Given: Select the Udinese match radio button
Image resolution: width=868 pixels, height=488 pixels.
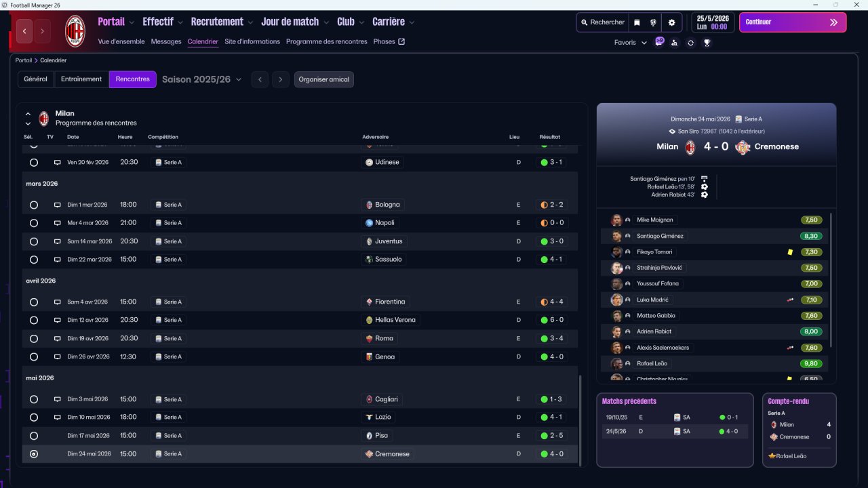Looking at the screenshot, I should [34, 163].
